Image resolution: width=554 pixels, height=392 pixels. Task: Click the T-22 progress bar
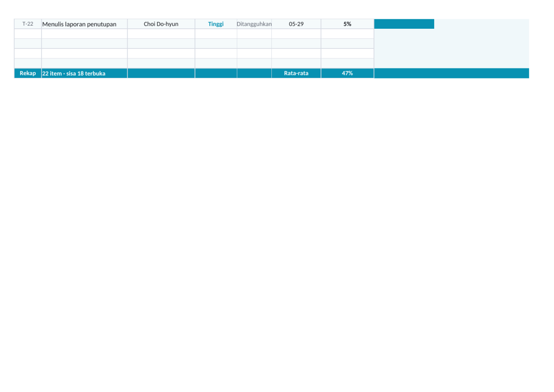(404, 24)
